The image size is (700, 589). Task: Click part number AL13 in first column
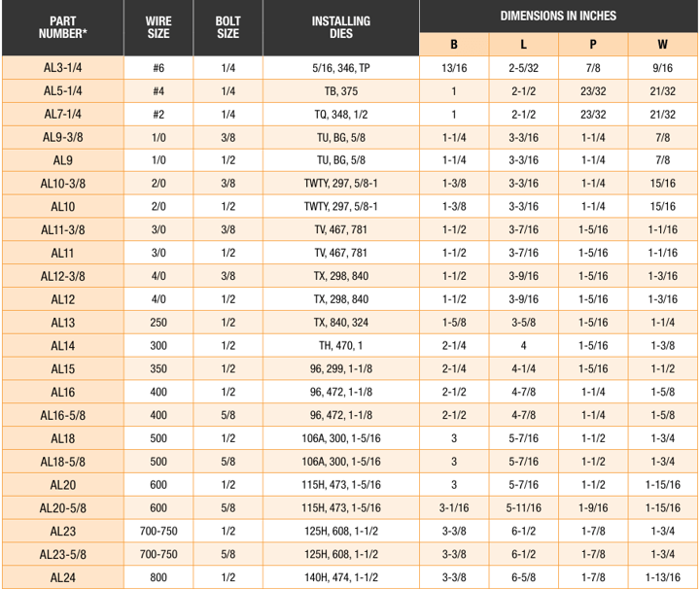coord(63,323)
